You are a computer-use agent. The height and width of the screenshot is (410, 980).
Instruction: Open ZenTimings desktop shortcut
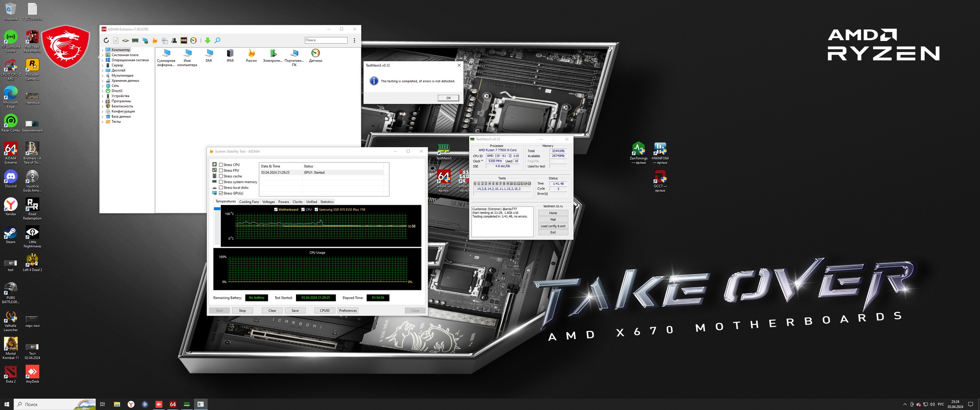click(638, 153)
